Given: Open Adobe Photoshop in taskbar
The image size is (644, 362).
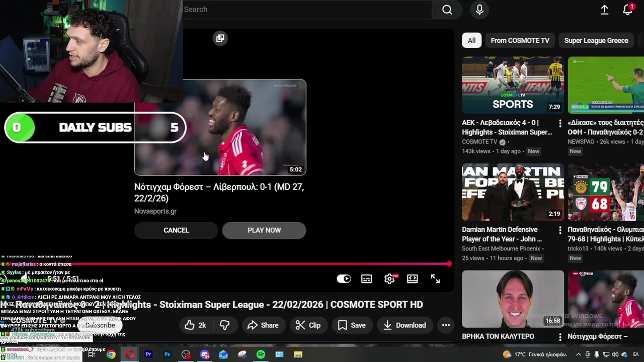Looking at the screenshot, I should pos(167,354).
